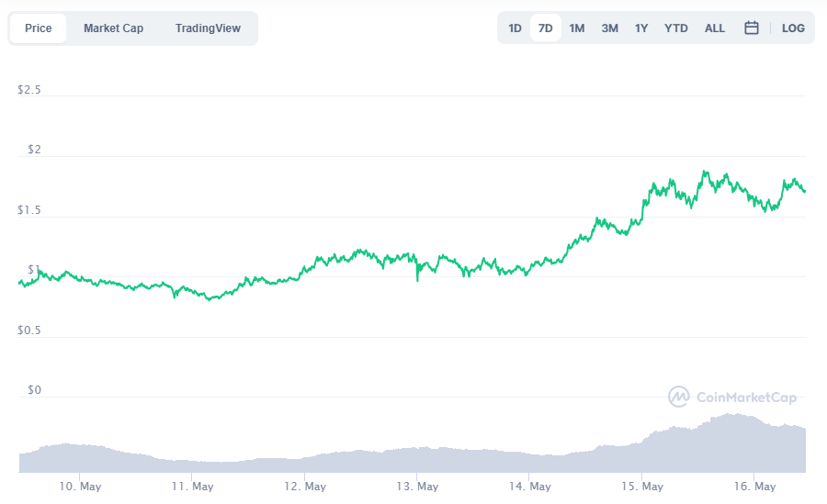Switch to the Market Cap tab

[x=113, y=28]
